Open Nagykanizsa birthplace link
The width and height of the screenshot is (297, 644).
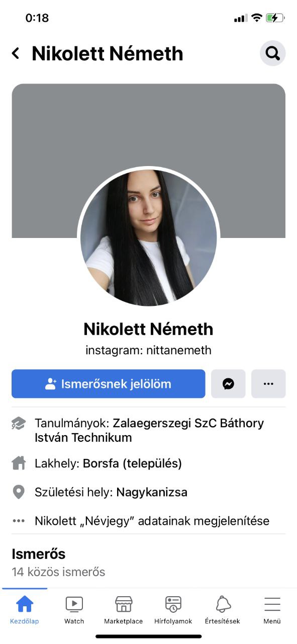152,492
